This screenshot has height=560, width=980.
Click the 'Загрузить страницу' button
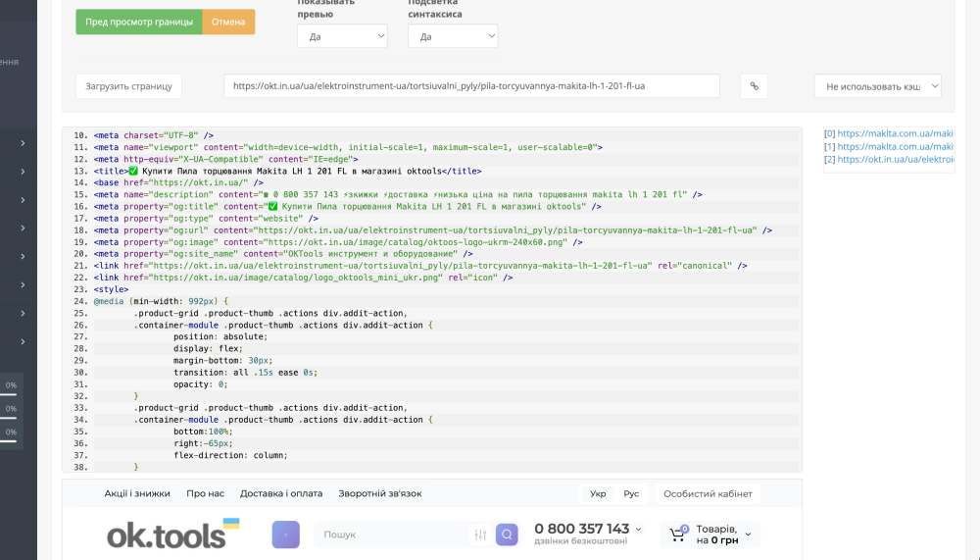(128, 86)
